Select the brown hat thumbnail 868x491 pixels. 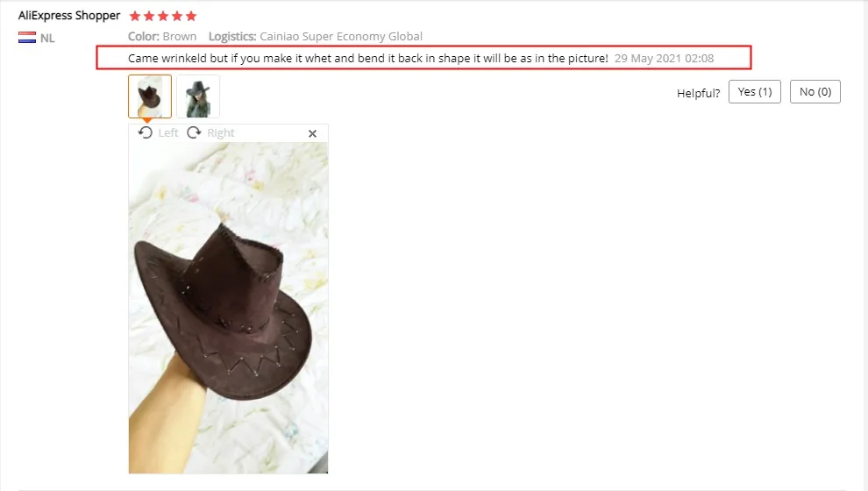point(150,96)
